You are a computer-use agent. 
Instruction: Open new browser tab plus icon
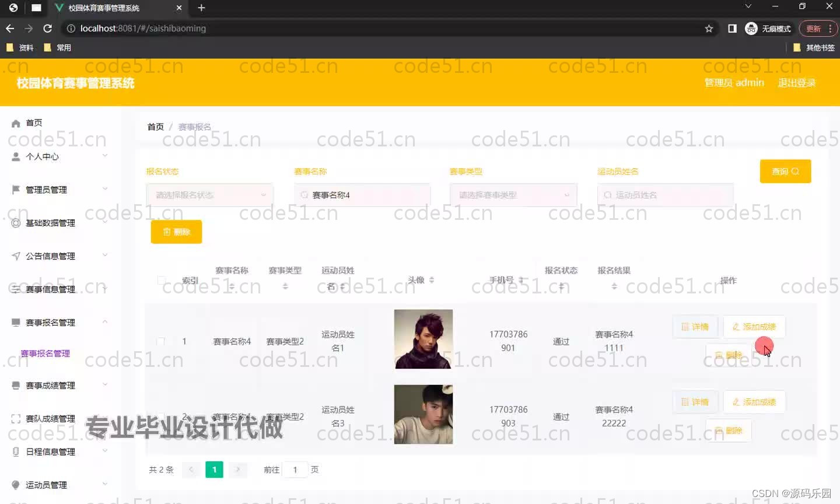click(201, 8)
